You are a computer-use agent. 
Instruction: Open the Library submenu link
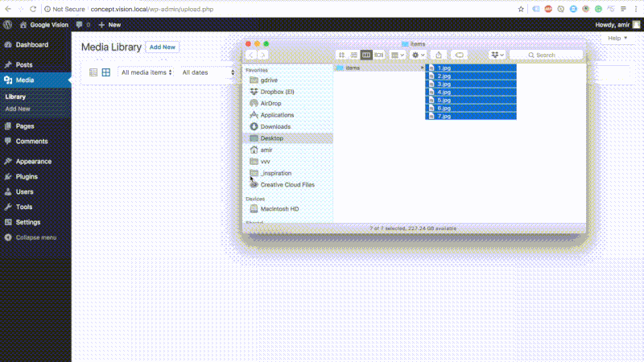tap(15, 97)
